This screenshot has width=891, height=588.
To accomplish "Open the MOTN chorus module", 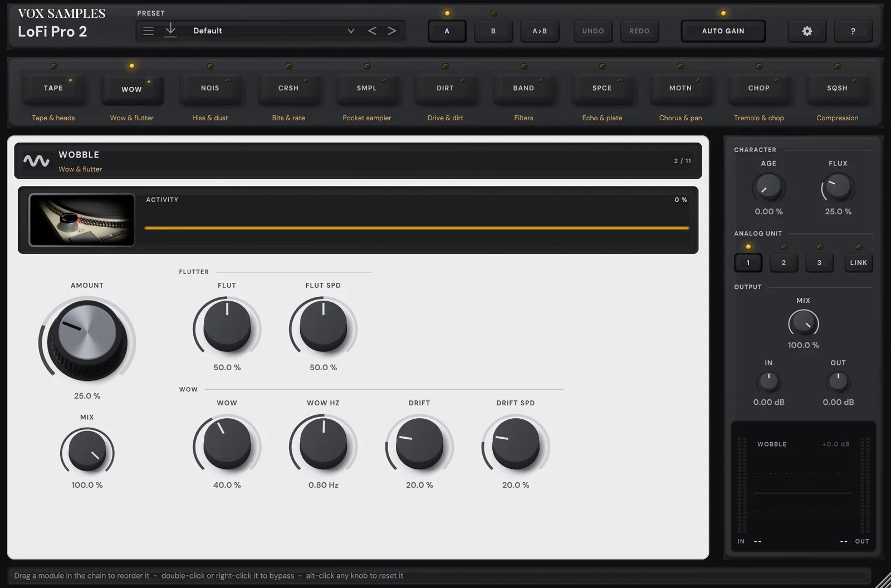I will 681,88.
